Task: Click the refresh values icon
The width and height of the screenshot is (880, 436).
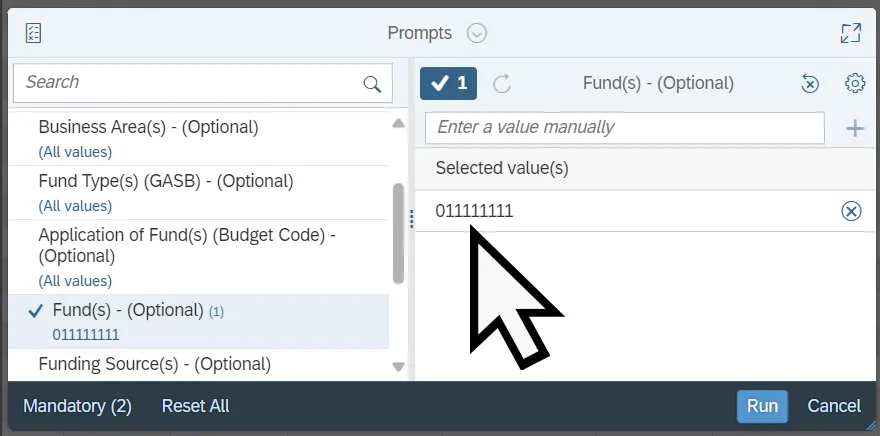Action: 502,84
